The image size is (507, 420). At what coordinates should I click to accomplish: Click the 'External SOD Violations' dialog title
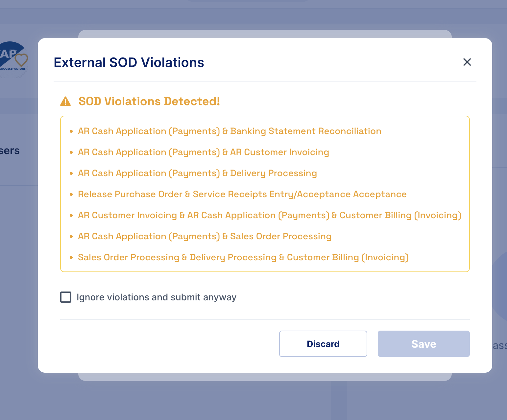pyautogui.click(x=129, y=62)
